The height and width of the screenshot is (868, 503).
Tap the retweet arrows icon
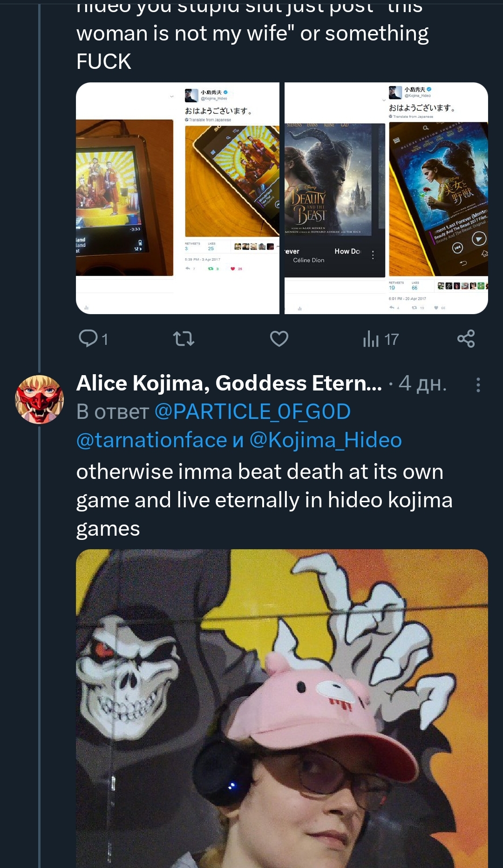pyautogui.click(x=184, y=338)
